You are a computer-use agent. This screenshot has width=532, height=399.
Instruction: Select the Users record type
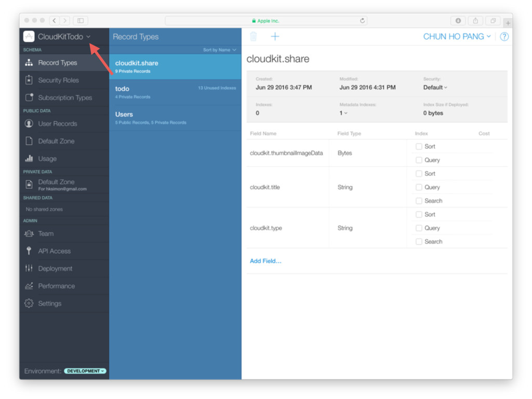175,118
